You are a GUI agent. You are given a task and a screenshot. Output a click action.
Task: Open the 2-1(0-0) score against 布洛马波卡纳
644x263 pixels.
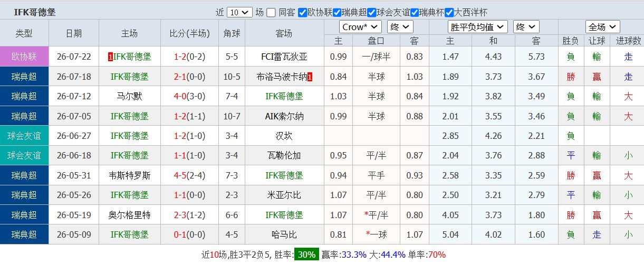click(189, 77)
